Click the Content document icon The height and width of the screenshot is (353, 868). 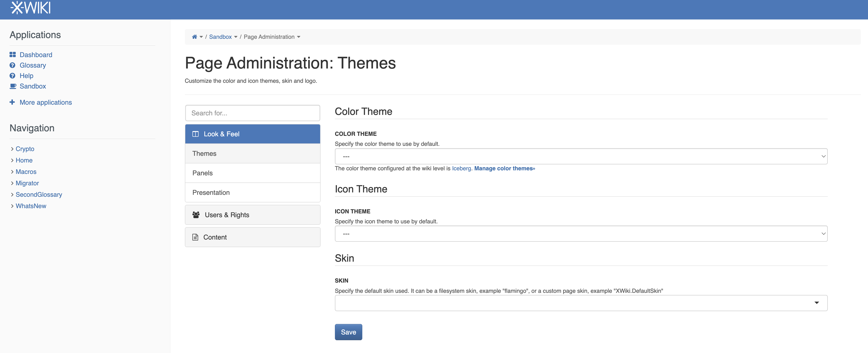tap(195, 237)
